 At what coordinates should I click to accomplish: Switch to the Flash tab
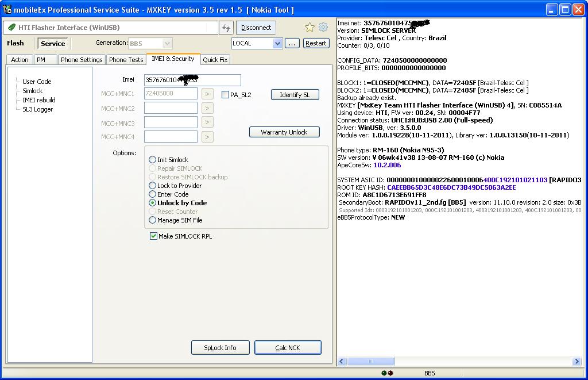[16, 43]
